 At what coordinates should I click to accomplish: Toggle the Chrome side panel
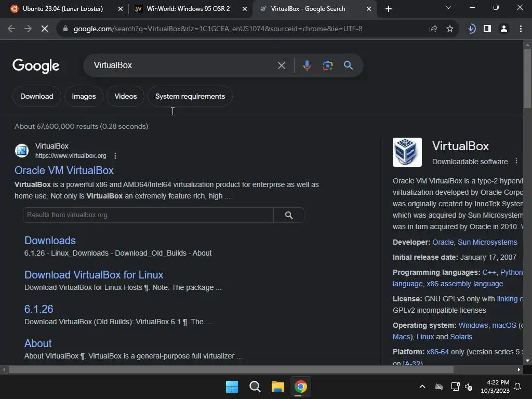pyautogui.click(x=487, y=29)
